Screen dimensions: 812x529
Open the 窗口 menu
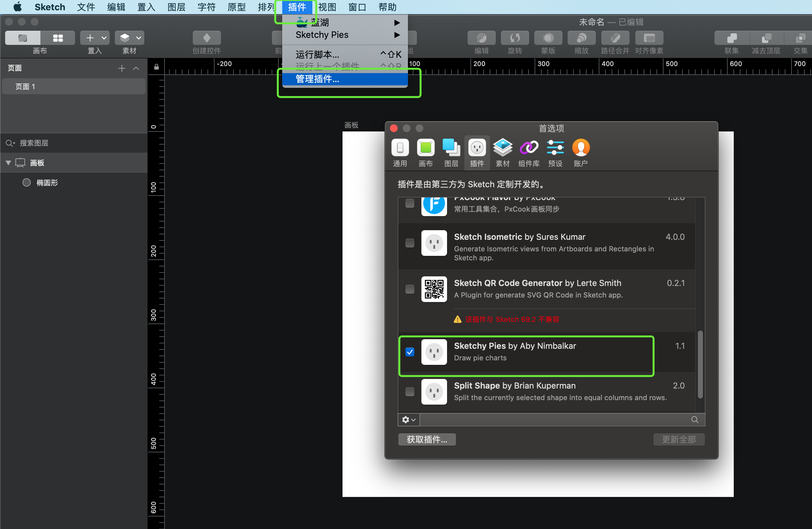pos(357,7)
